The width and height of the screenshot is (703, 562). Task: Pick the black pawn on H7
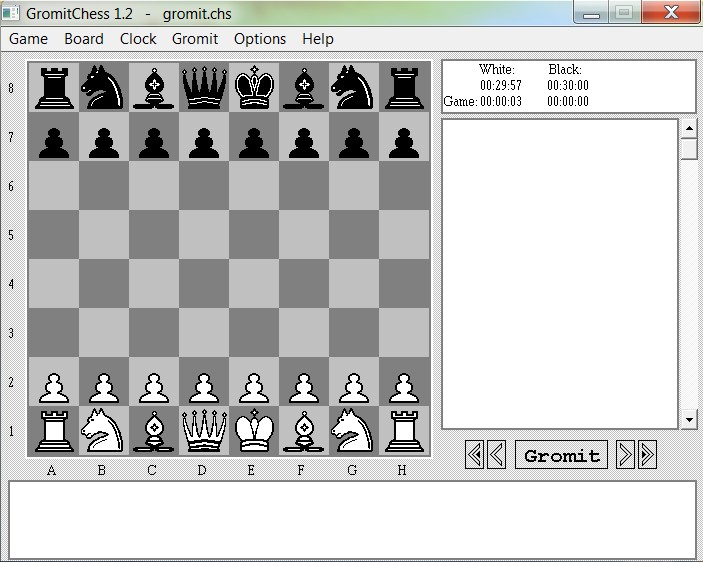(404, 143)
